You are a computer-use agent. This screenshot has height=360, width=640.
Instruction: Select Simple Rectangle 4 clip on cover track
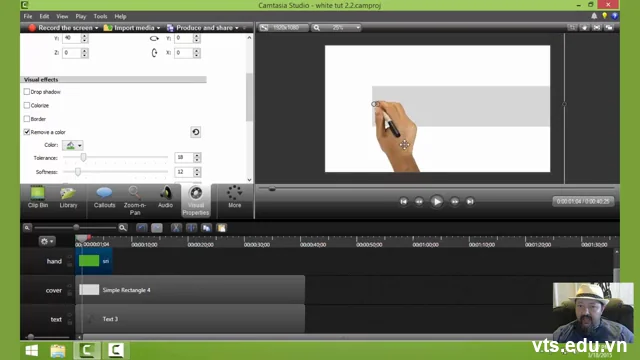point(190,290)
